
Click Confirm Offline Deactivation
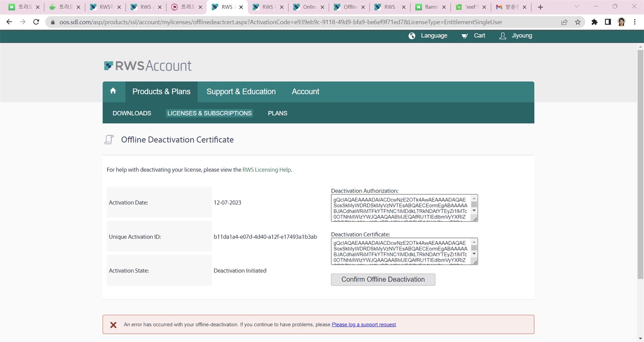coord(383,279)
